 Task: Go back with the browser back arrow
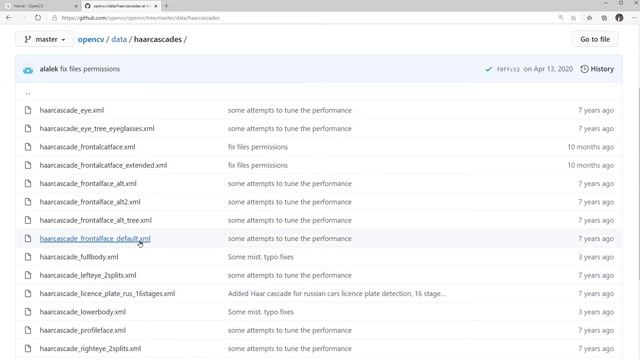9,18
